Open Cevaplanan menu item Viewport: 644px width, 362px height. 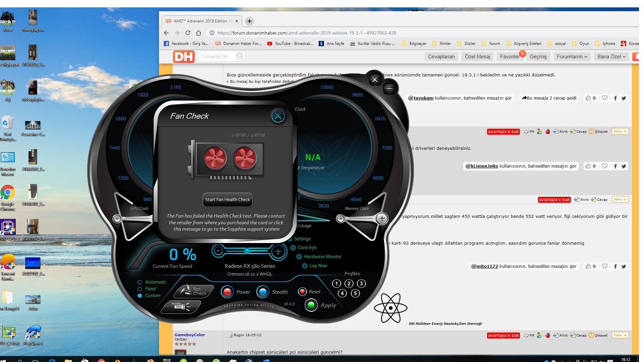pos(441,57)
